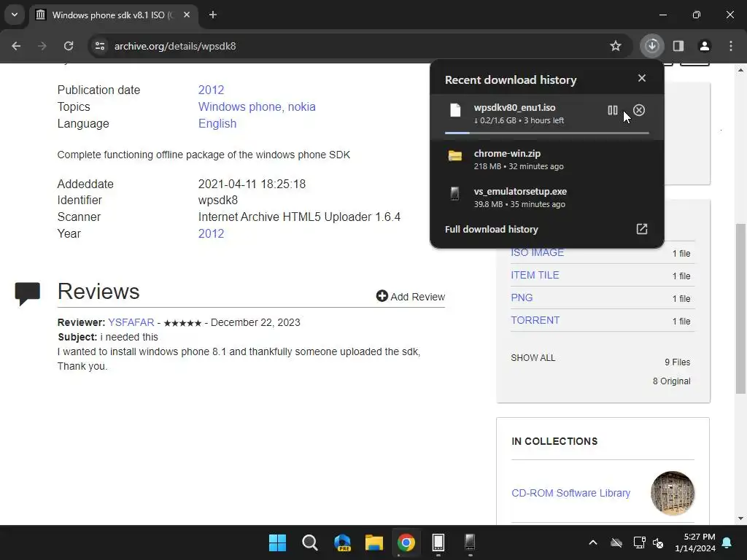Open the Windows phone topic link
Screen dimensions: 747x560
[x=240, y=106]
